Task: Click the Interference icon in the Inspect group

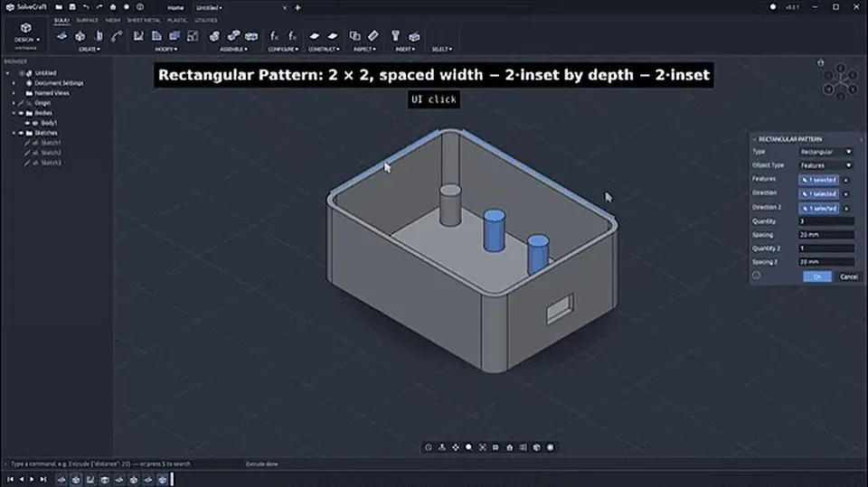Action: coord(354,36)
